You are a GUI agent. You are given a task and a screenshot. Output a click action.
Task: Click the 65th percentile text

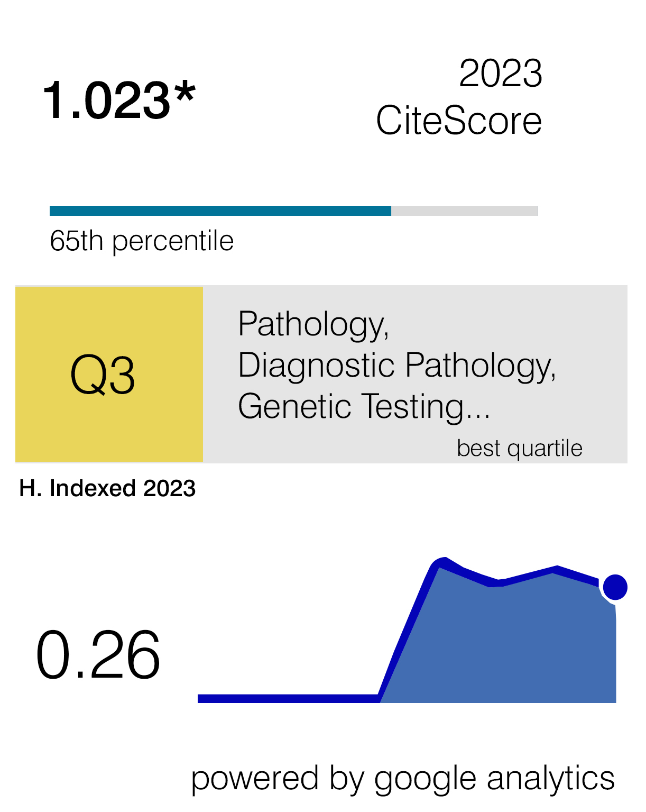pyautogui.click(x=142, y=241)
